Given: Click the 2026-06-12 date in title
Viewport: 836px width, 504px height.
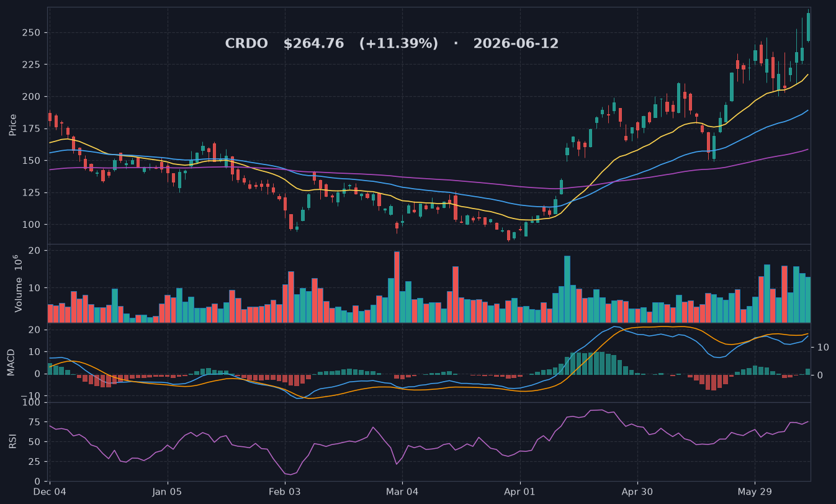Looking at the screenshot, I should point(516,44).
